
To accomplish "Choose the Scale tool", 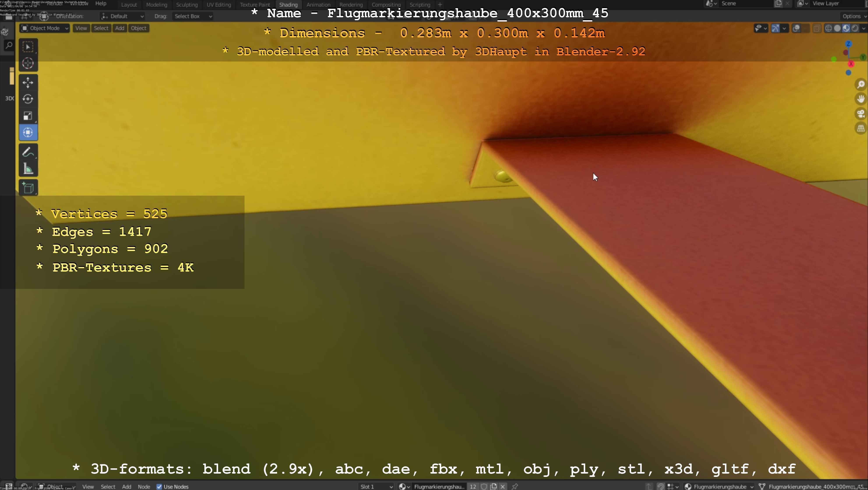I will coord(28,116).
